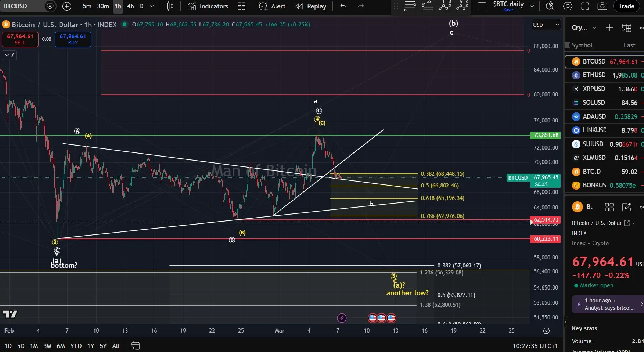
Task: Open watchlist advanced view table icon
Action: (627, 28)
